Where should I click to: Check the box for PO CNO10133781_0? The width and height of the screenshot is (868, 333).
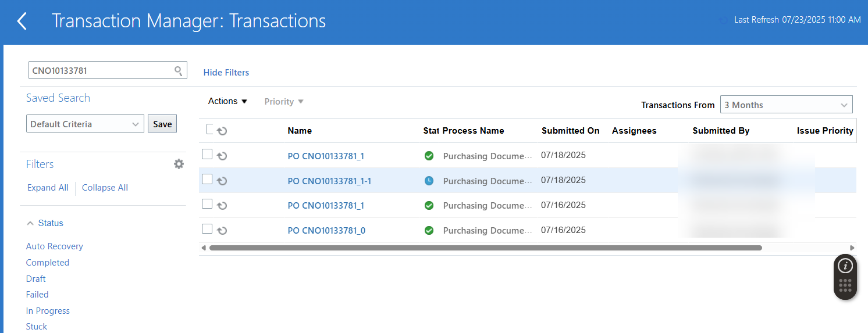click(207, 229)
